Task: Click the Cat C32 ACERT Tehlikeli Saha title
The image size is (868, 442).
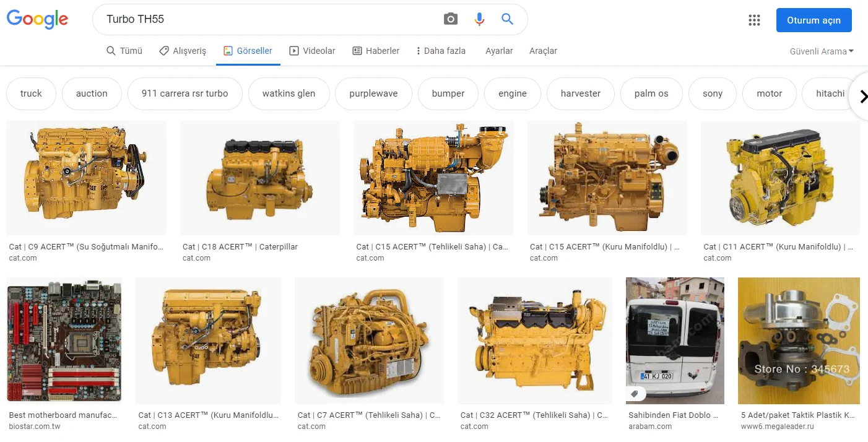Action: [534, 415]
